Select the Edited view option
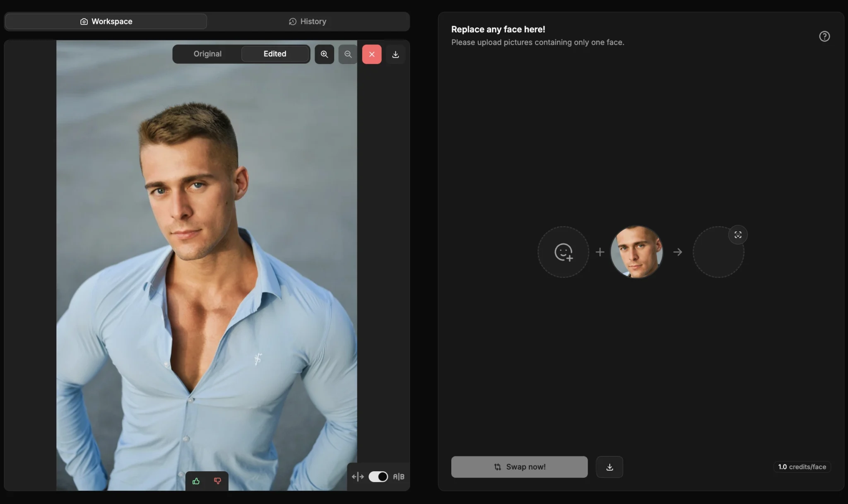This screenshot has height=504, width=848. 275,54
